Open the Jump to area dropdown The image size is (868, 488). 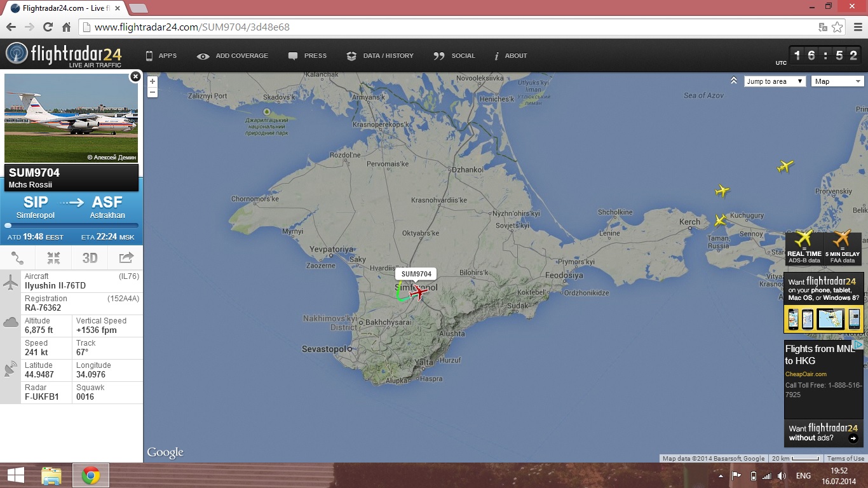775,81
